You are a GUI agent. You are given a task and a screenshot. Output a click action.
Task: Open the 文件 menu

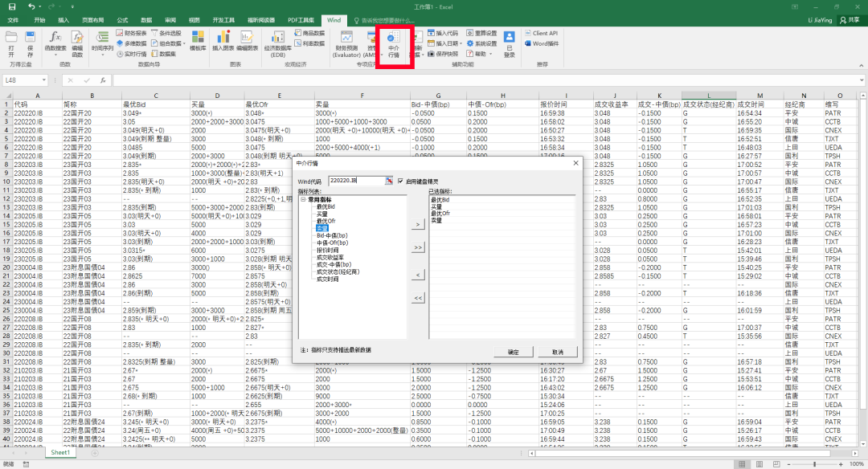click(x=13, y=19)
